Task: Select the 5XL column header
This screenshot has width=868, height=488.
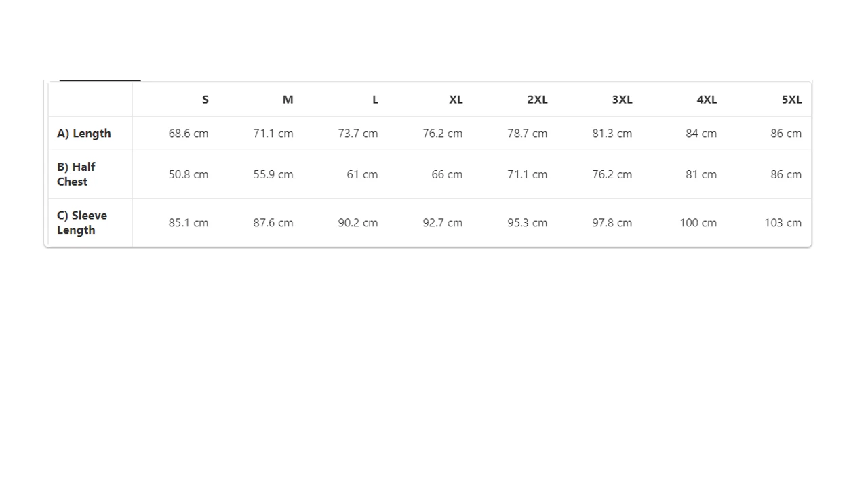Action: pos(791,100)
